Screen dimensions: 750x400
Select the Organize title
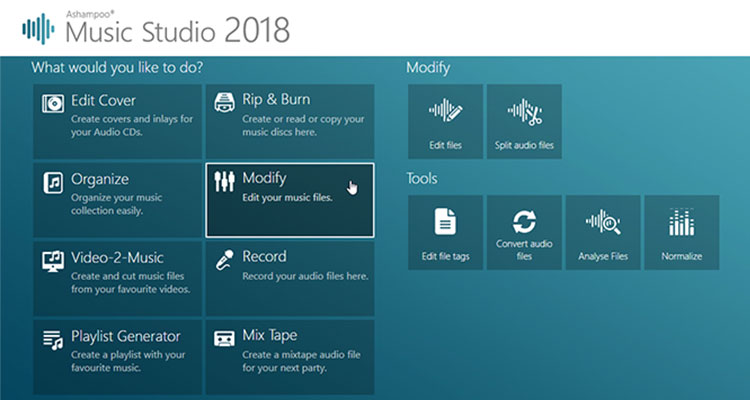point(100,179)
